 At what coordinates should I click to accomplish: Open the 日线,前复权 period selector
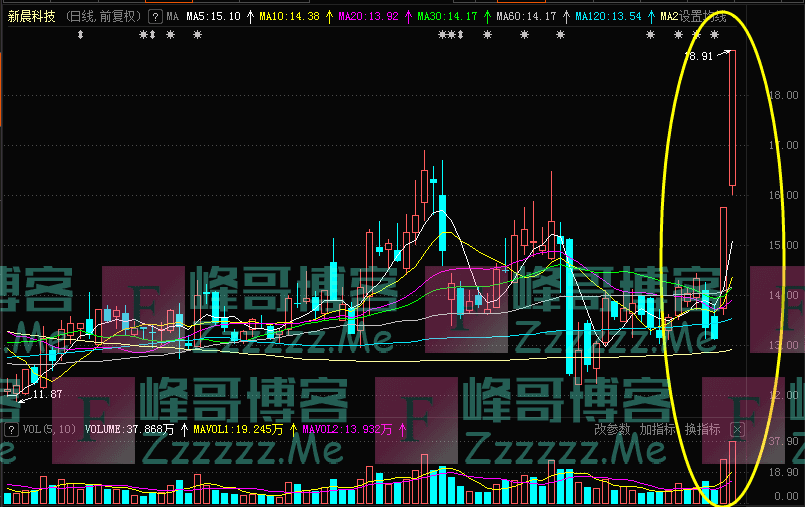104,17
